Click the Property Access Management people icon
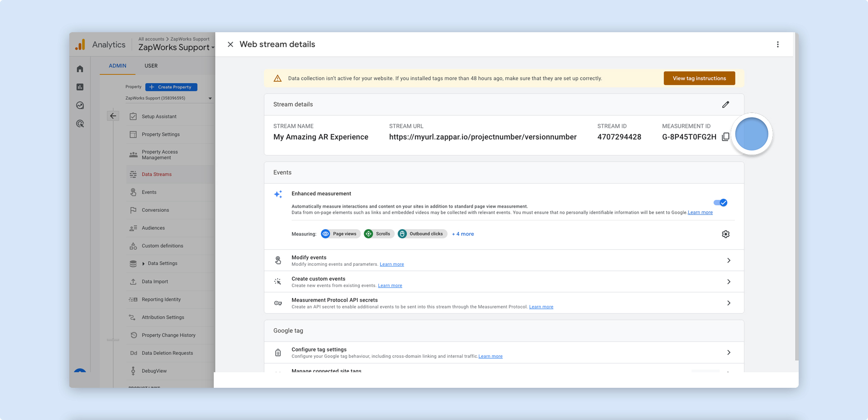Image resolution: width=868 pixels, height=420 pixels. coord(133,155)
